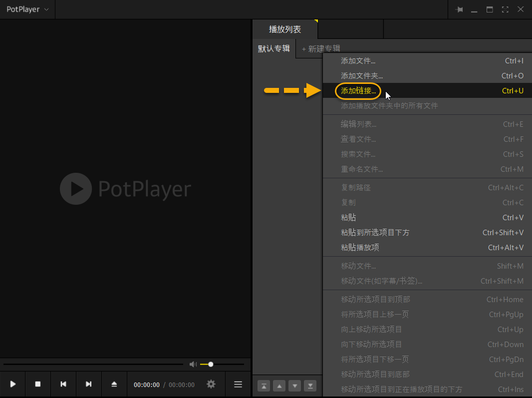Expand the PotPlayer main menu dropdown
This screenshot has height=398, width=532.
click(27, 9)
